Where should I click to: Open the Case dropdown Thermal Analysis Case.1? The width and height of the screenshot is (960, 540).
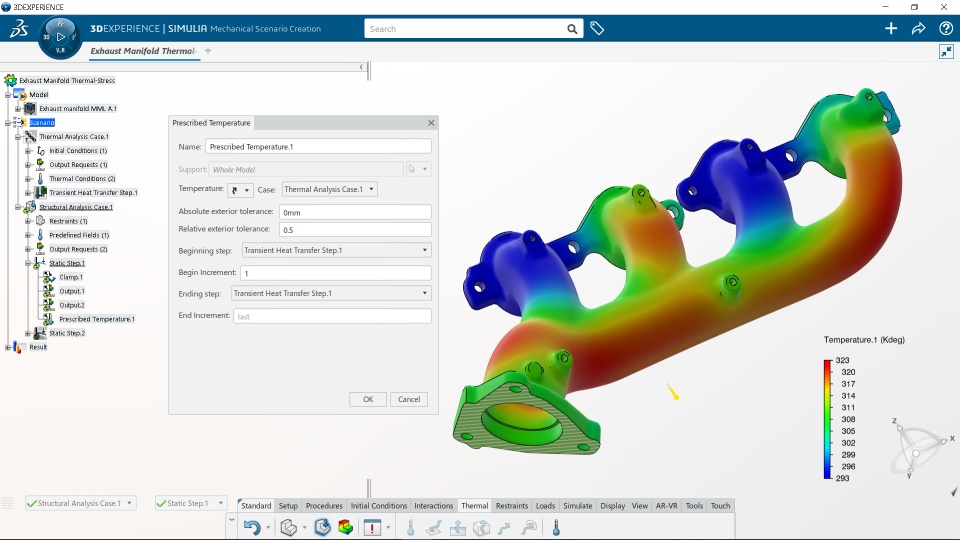click(x=329, y=189)
